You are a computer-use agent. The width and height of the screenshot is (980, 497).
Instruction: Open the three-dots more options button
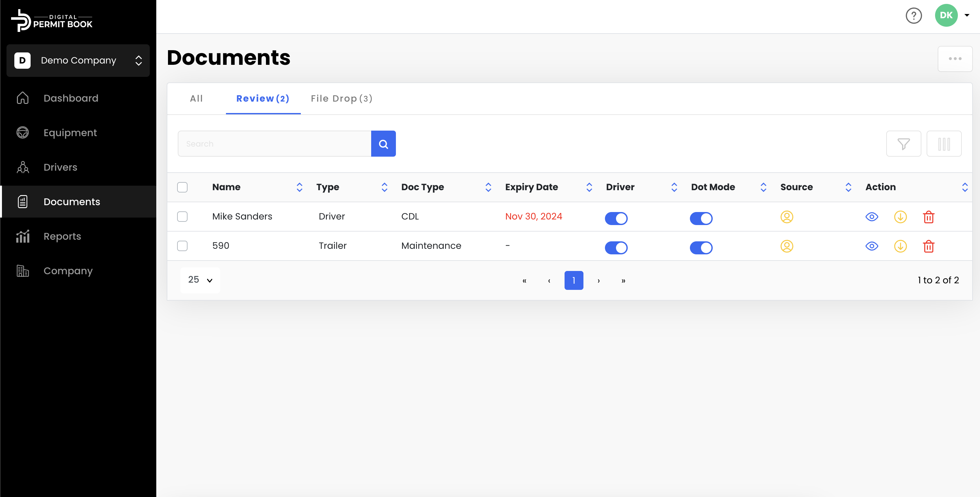pos(955,59)
